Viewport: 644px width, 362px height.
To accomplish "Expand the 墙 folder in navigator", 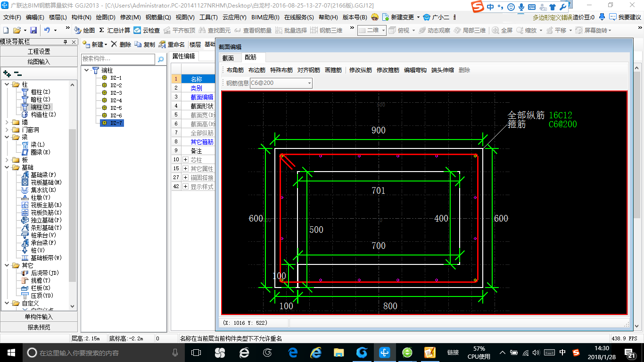I will tap(7, 122).
